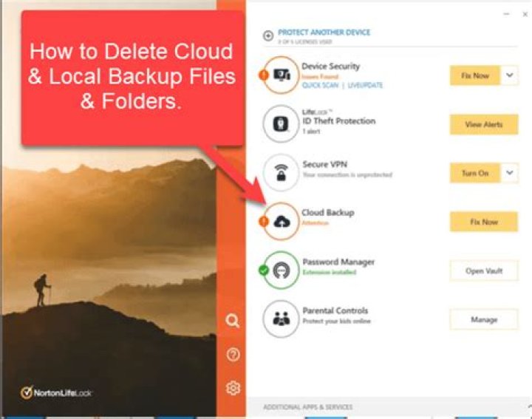Click the ID Theft Protection title

(x=339, y=120)
